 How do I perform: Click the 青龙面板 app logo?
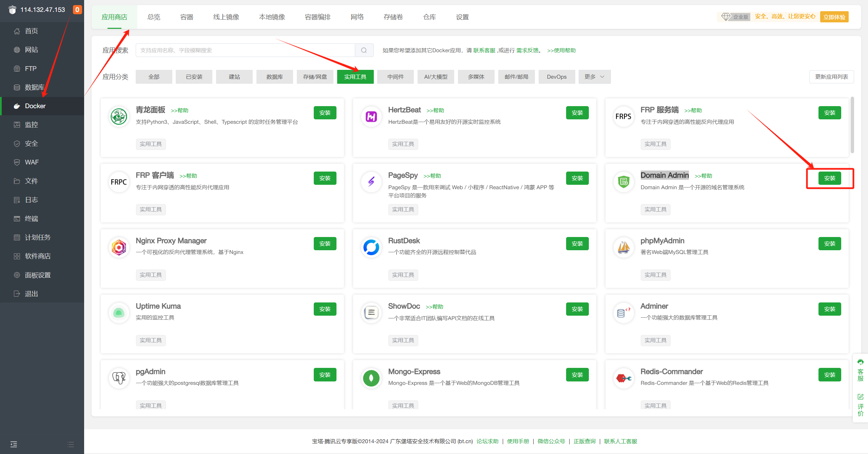[x=119, y=117]
